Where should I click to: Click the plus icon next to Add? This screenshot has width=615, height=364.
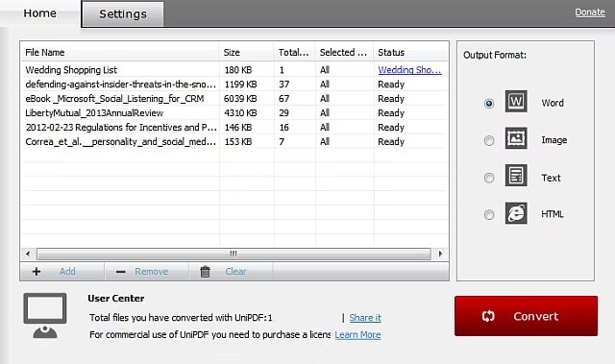coord(37,272)
